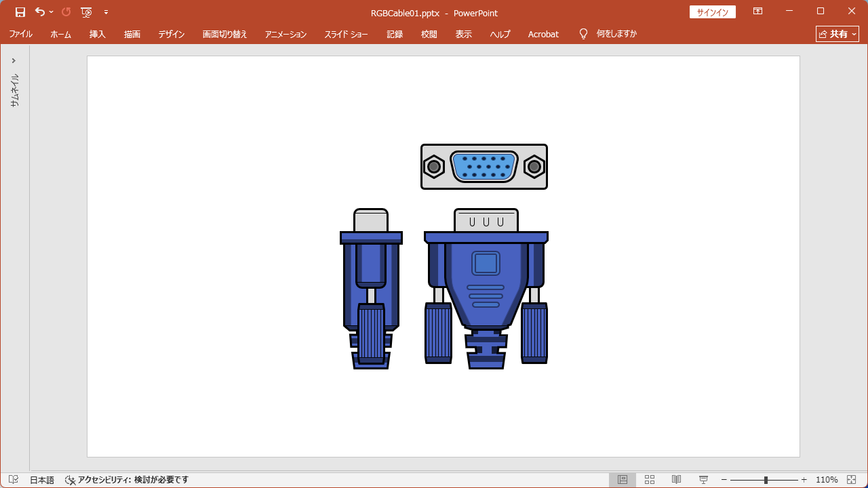Open Customize Quick Access Toolbar dropdown
The image size is (868, 488).
pyautogui.click(x=106, y=12)
